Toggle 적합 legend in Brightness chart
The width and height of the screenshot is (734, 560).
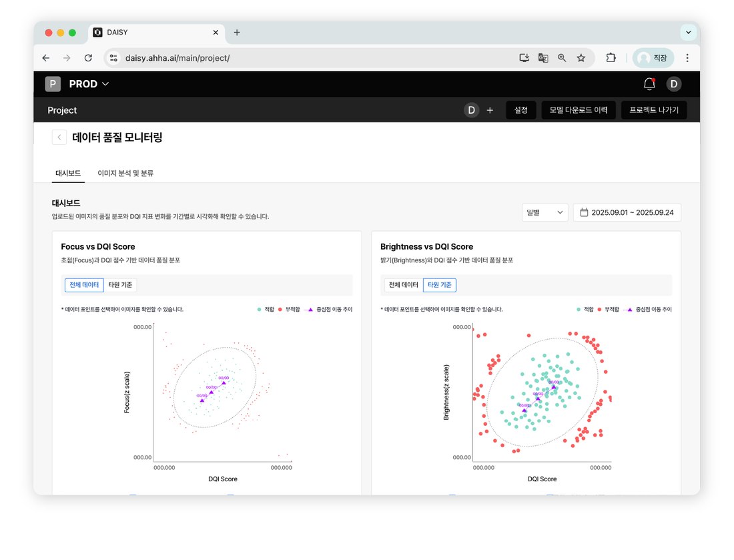click(x=585, y=310)
